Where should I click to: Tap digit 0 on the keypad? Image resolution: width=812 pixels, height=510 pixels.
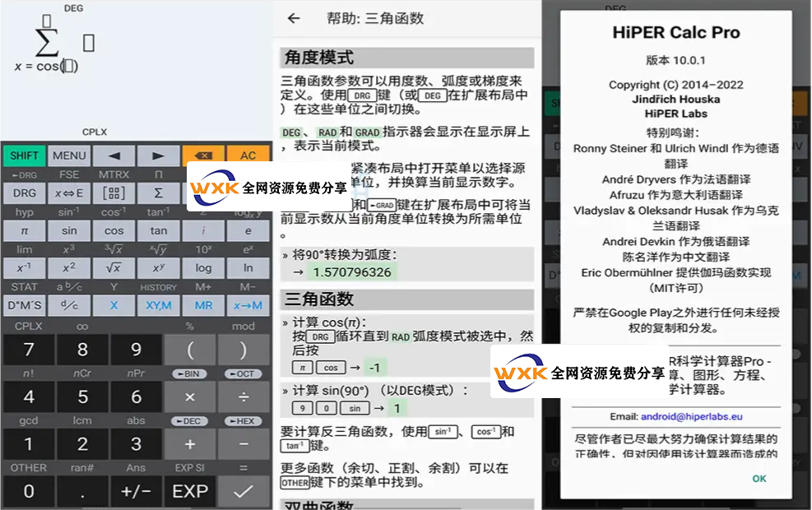click(29, 491)
